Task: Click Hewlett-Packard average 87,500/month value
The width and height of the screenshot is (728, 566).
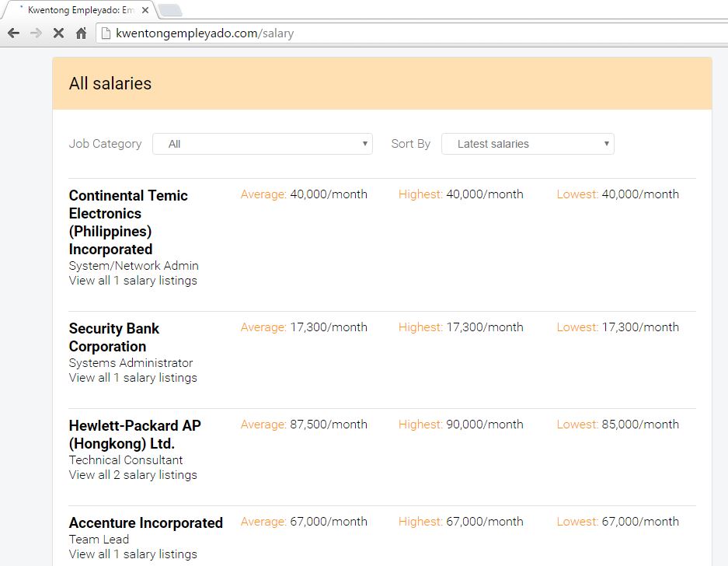Action: point(329,424)
